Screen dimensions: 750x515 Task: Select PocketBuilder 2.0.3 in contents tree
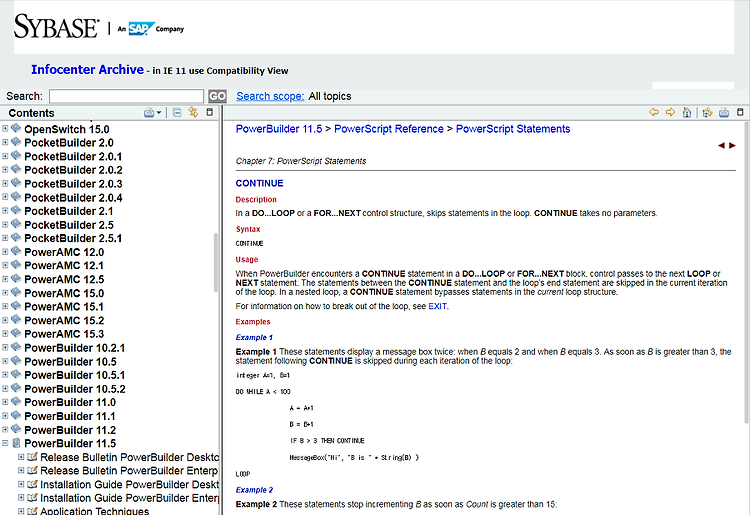[73, 184]
